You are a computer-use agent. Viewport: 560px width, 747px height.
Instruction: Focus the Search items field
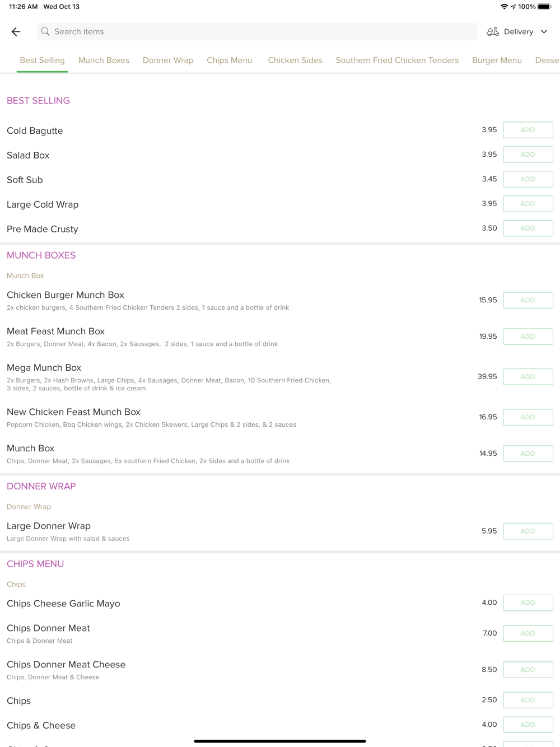click(257, 32)
